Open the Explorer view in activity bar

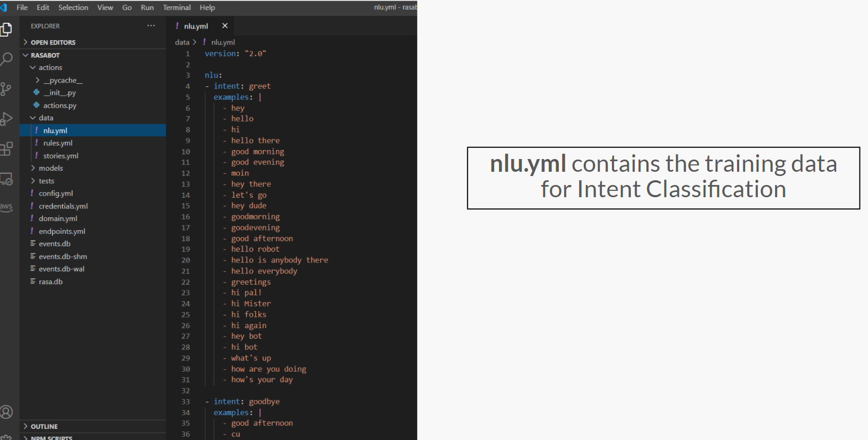(x=6, y=30)
